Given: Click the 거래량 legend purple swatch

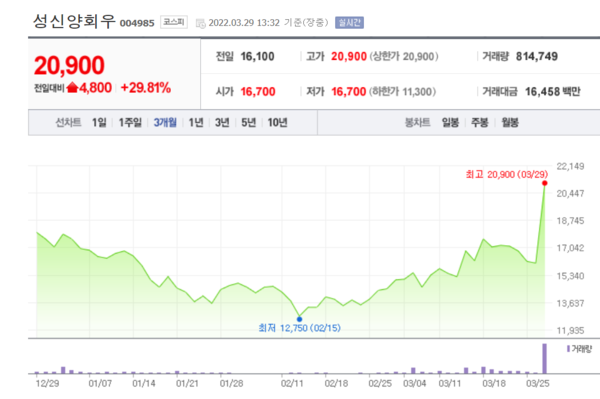Looking at the screenshot, I should point(568,349).
